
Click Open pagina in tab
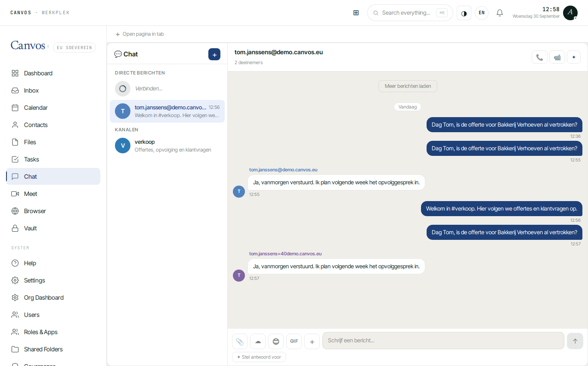[x=139, y=34]
